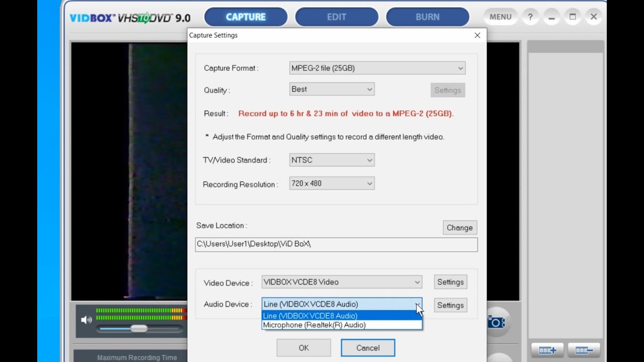Minimize the VIDBOX window
The width and height of the screenshot is (644, 362).
(552, 17)
